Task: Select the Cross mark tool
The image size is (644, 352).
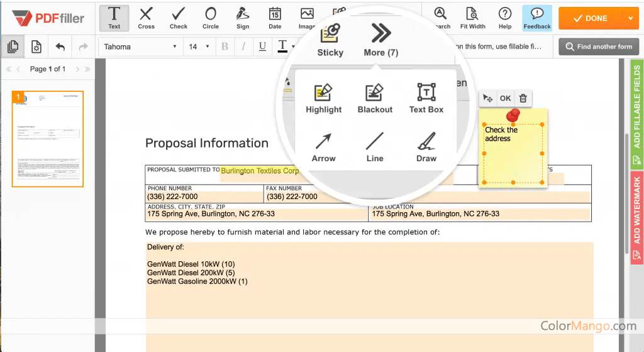Action: (x=146, y=18)
